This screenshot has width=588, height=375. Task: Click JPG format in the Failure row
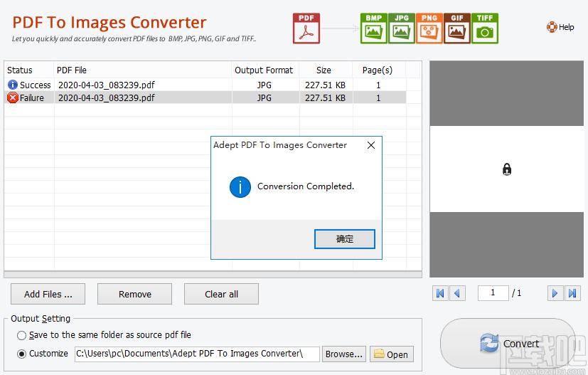[264, 98]
